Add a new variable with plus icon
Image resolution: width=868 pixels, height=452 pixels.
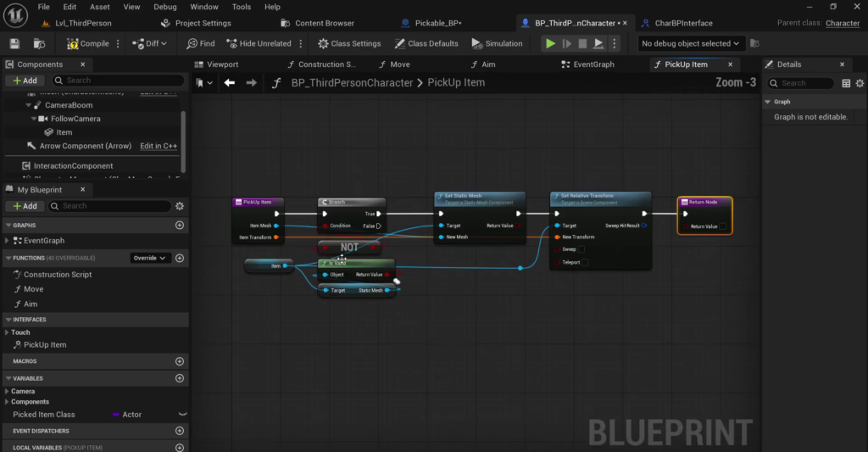pyautogui.click(x=180, y=378)
